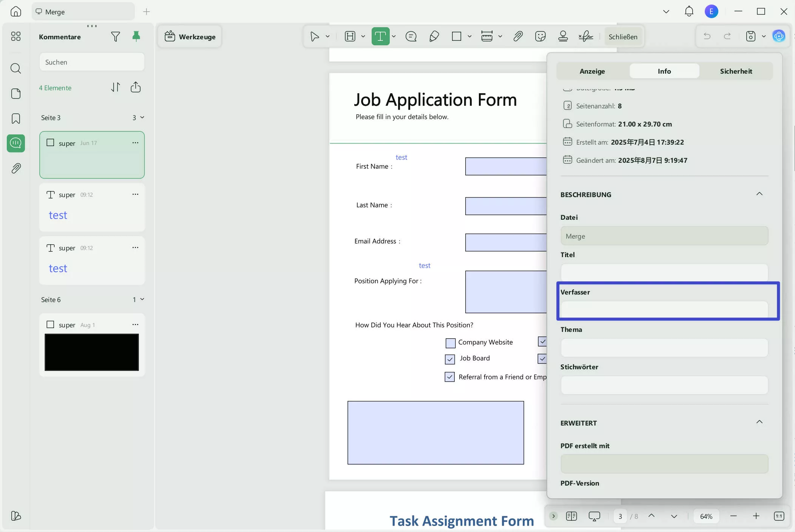Image resolution: width=795 pixels, height=532 pixels.
Task: Redo the last action
Action: 727,36
